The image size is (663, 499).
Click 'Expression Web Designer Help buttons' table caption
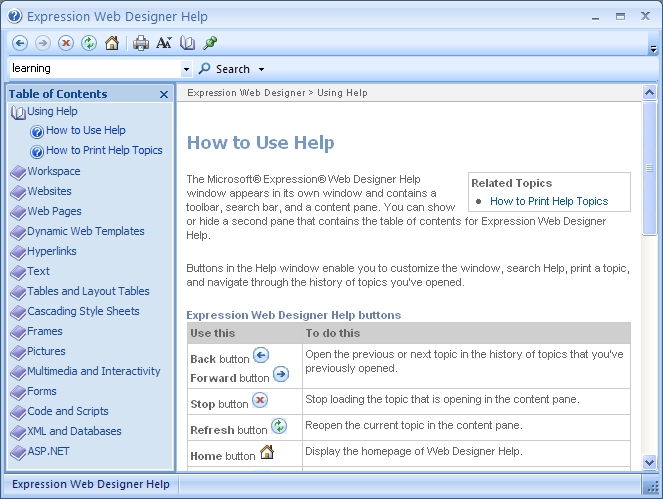(293, 315)
